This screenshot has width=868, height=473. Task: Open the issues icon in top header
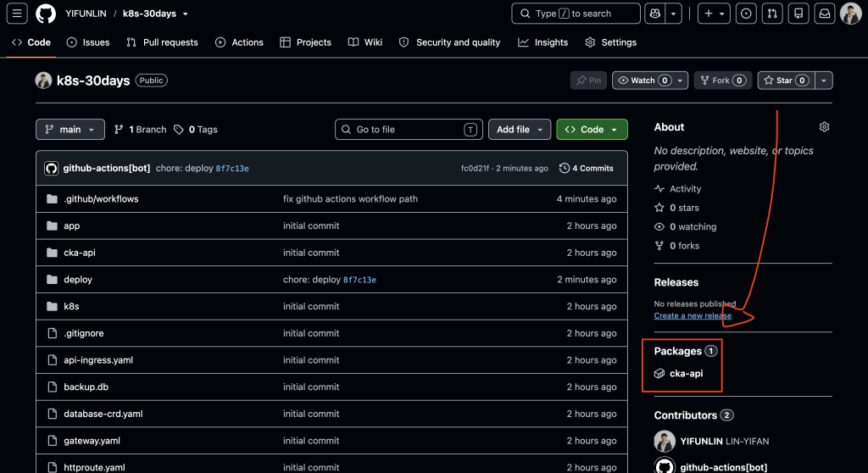(746, 14)
